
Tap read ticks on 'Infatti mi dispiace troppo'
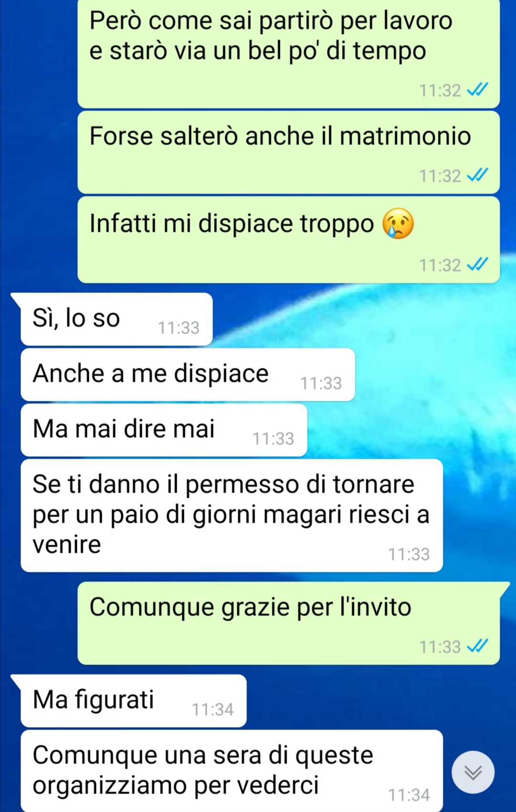477,264
